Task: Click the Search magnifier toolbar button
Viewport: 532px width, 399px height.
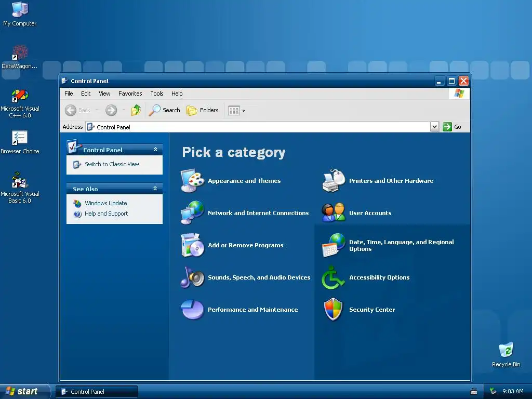Action: pyautogui.click(x=165, y=110)
